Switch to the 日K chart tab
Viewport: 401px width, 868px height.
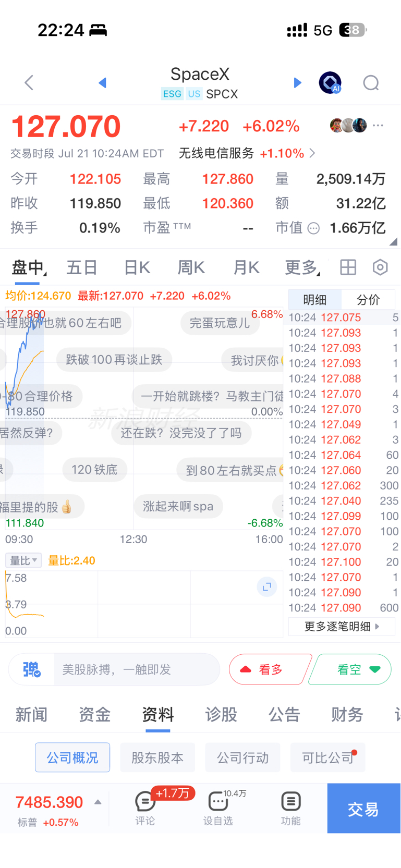[137, 267]
